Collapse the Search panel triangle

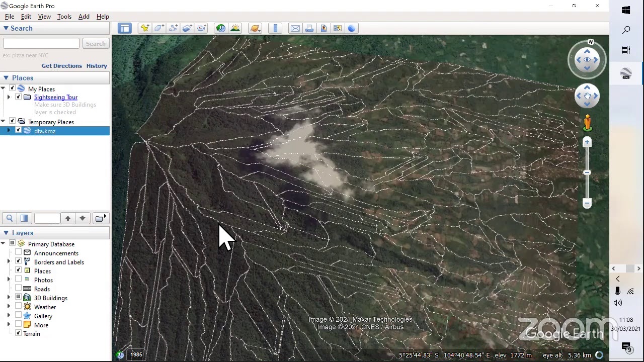point(6,28)
